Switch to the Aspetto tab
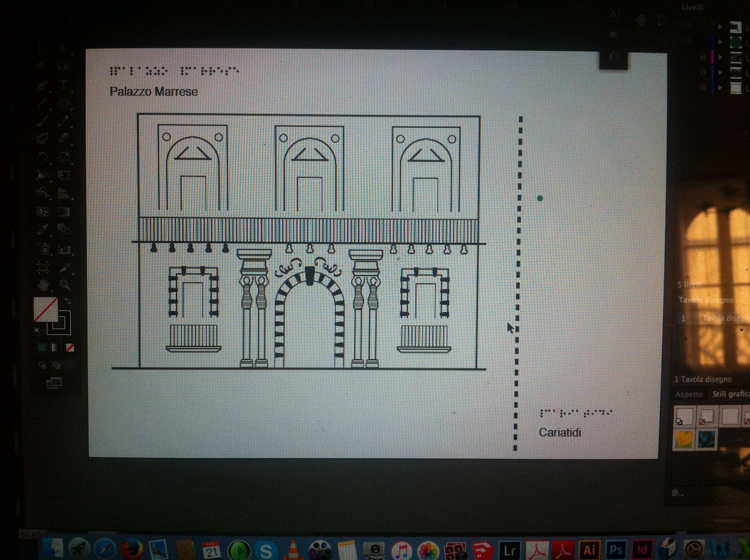Image resolution: width=750 pixels, height=560 pixels. [689, 394]
